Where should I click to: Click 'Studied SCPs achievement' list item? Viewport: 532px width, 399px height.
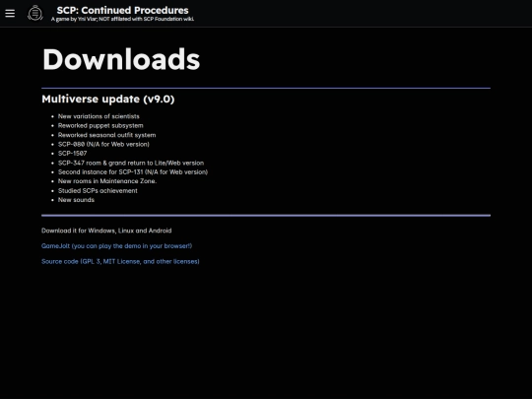pyautogui.click(x=98, y=191)
